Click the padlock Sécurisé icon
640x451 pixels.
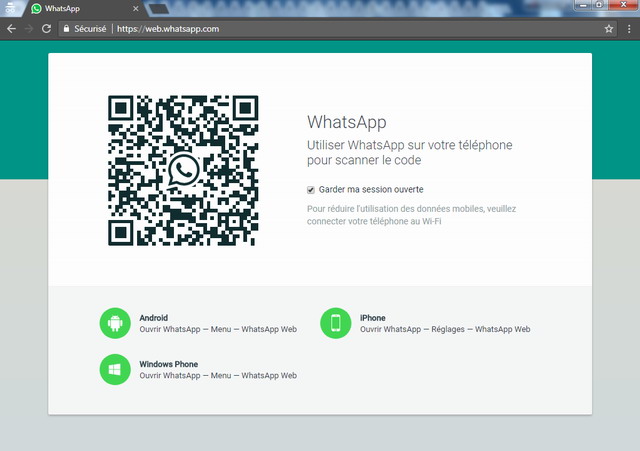click(66, 29)
